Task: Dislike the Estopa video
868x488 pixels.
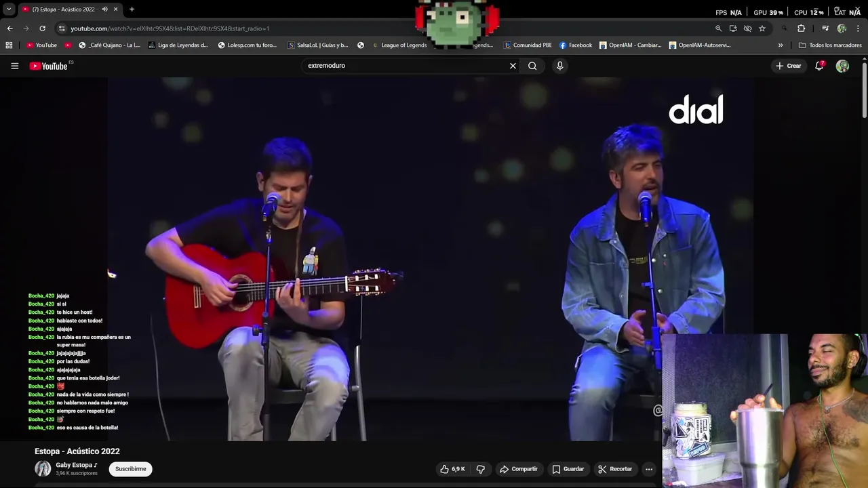Action: 481,469
